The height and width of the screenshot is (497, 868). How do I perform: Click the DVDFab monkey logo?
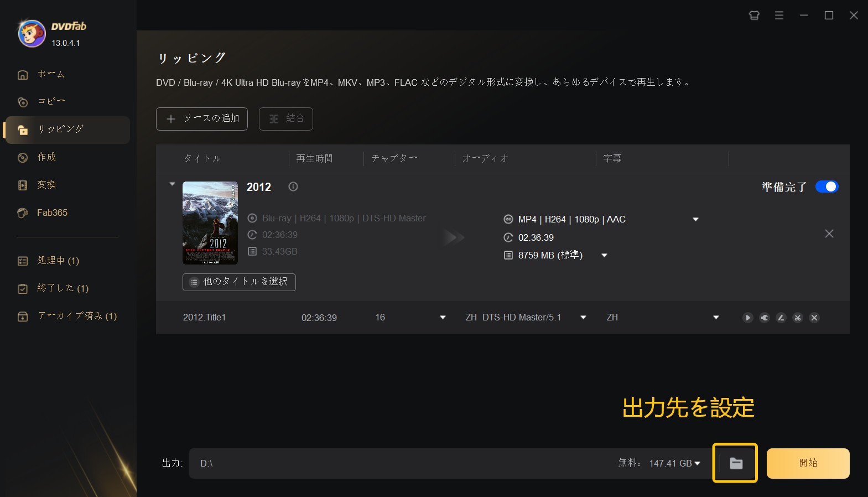32,34
